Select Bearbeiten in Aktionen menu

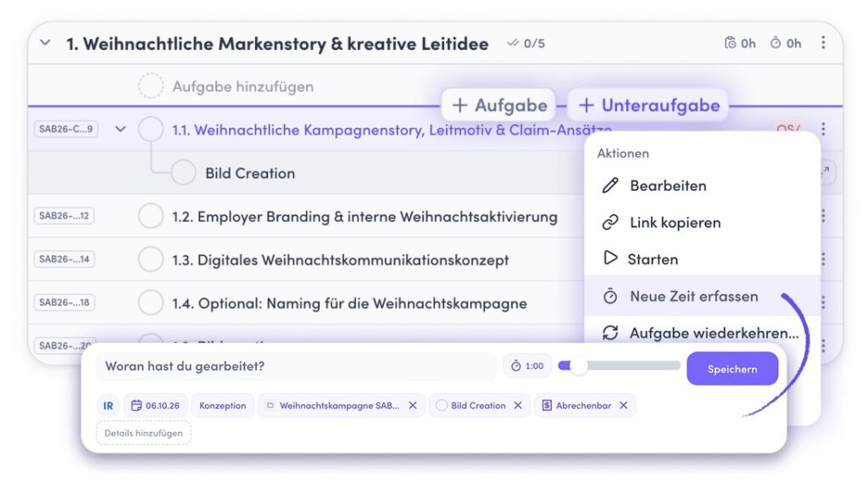(x=702, y=186)
